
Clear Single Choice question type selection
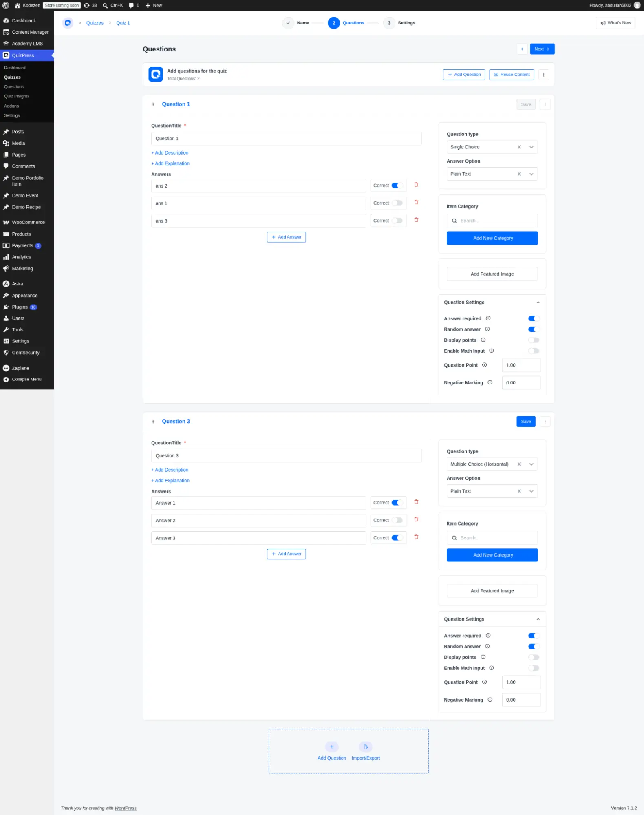(519, 147)
